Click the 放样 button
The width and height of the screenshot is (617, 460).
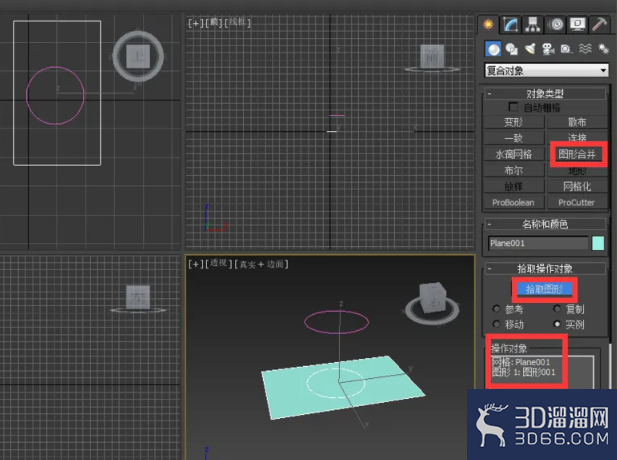514,187
